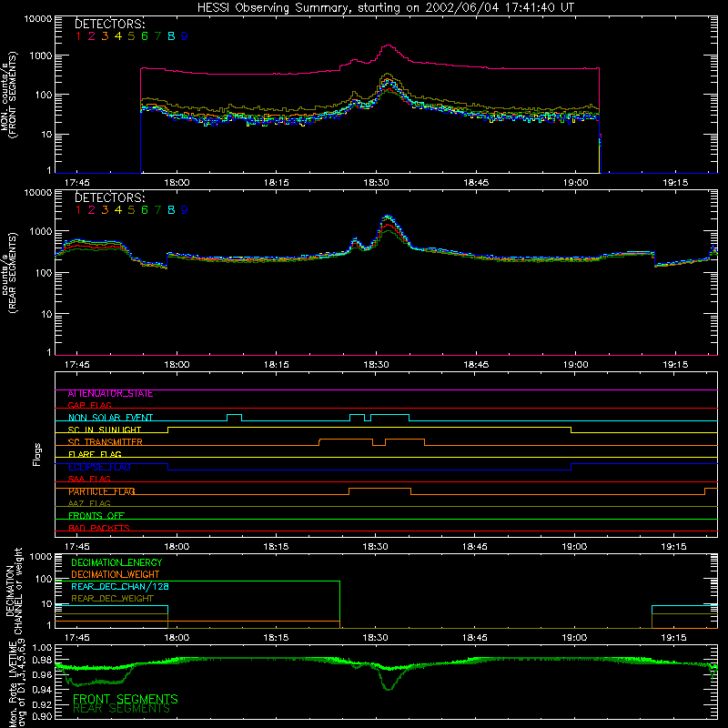
Task: Click 19:00 time label under Flags panel
Action: click(x=574, y=547)
